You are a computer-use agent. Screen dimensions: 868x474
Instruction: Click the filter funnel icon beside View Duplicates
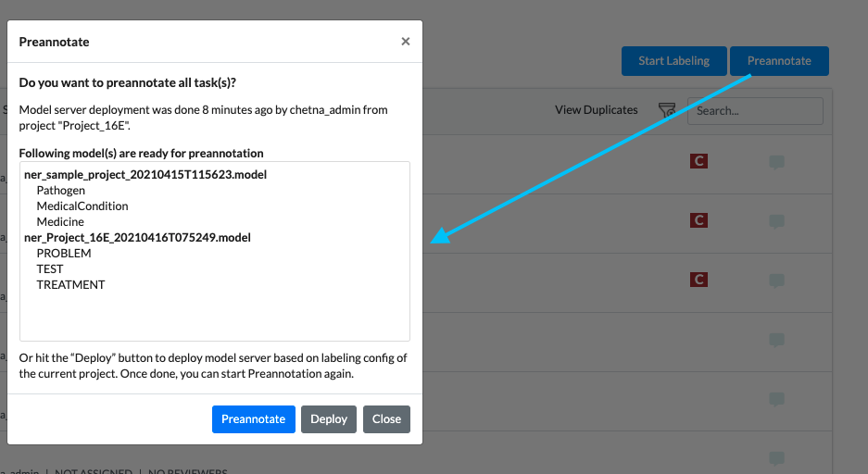pyautogui.click(x=666, y=110)
